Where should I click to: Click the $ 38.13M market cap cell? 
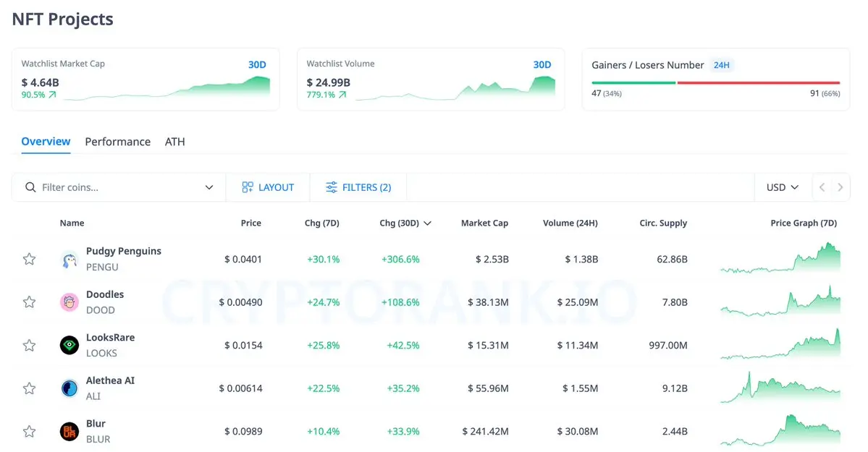488,302
